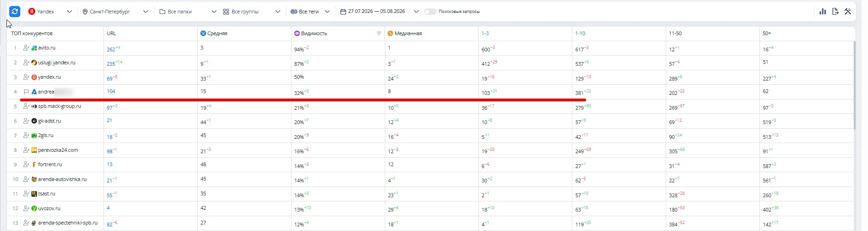Sort by Видимость column header
Viewport: 868px width, 231px height.
click(x=314, y=33)
